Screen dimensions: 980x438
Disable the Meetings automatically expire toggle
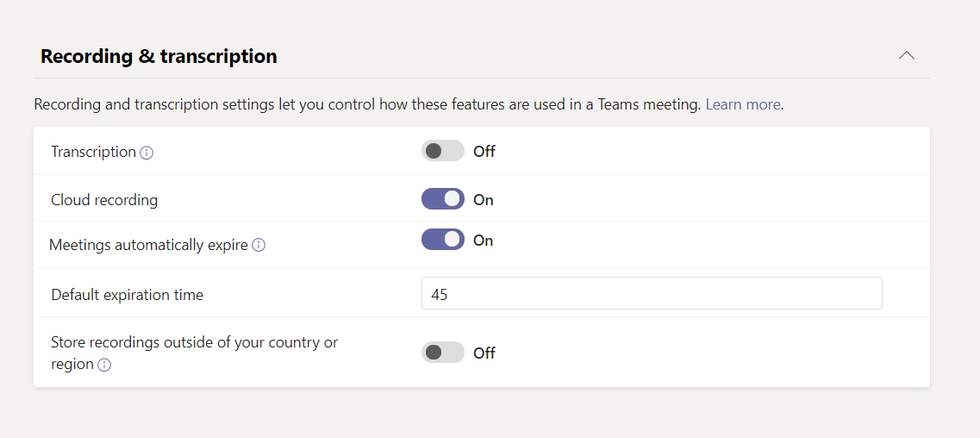(x=442, y=240)
